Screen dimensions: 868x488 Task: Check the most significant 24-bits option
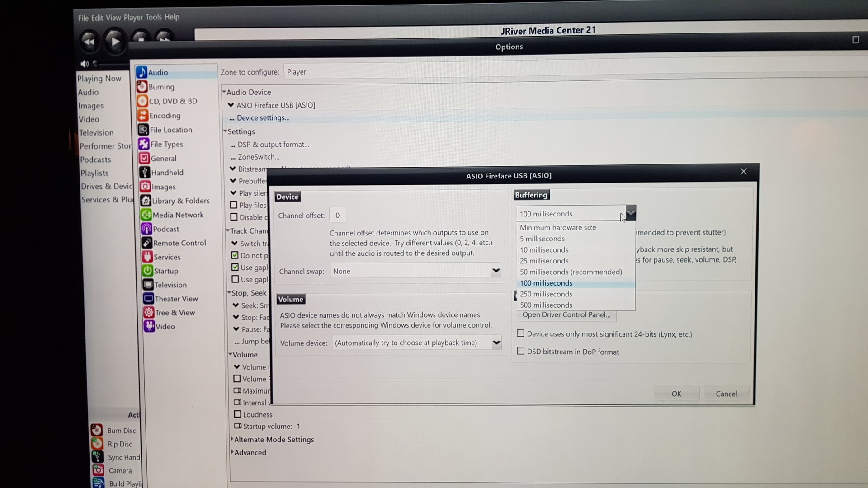(521, 333)
